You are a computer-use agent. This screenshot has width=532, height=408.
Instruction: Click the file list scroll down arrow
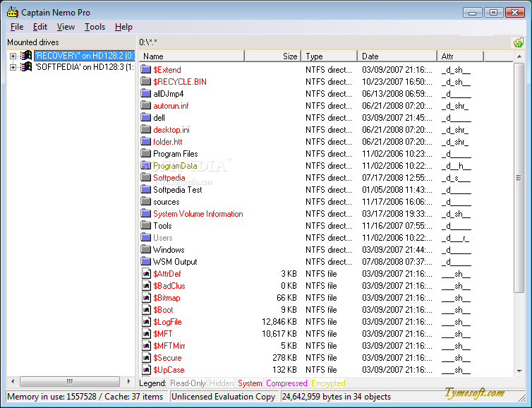tap(519, 371)
